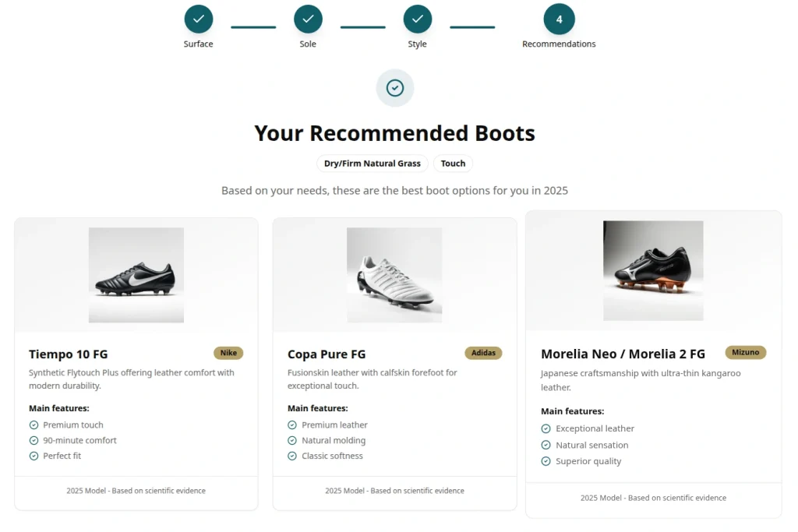The image size is (798, 532).
Task: Click the Sole step checkmark icon
Action: [308, 18]
